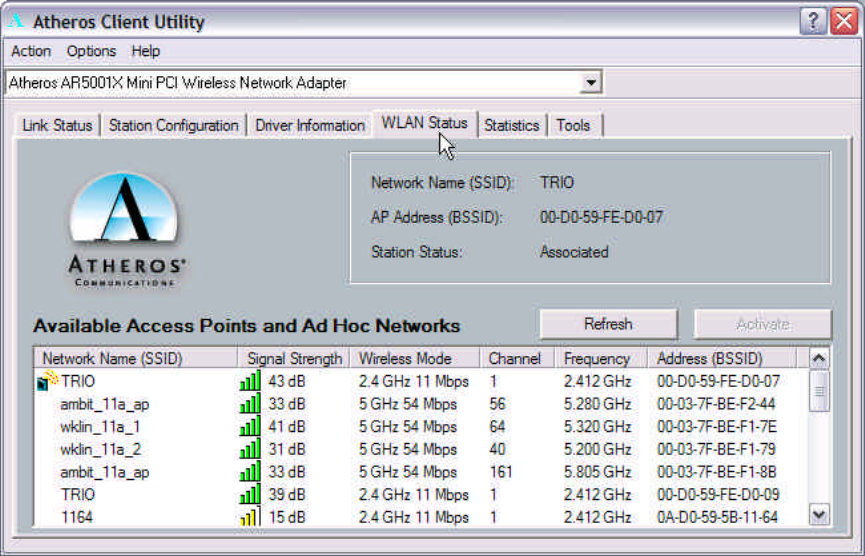Expand the wireless network adapter dropdown
865x556 pixels.
tap(591, 83)
